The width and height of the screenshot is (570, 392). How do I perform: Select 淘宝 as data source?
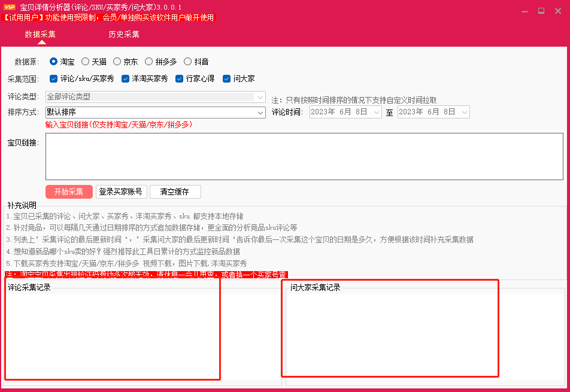(x=62, y=62)
